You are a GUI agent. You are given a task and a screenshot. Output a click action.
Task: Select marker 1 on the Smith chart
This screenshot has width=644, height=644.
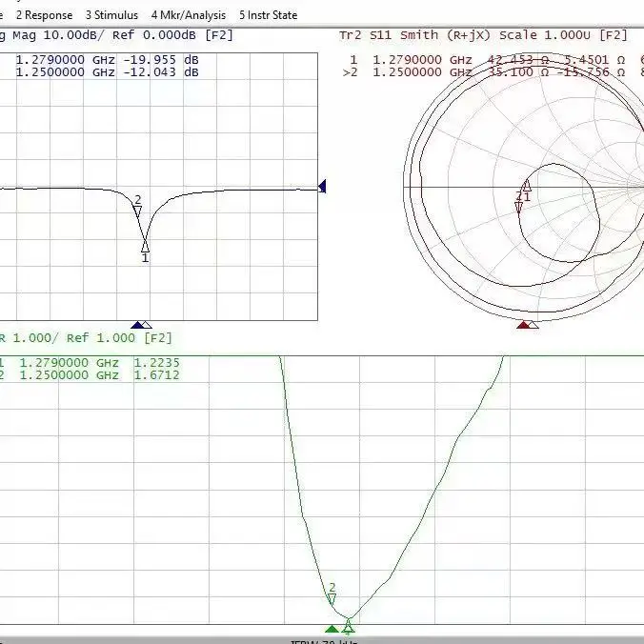(527, 186)
